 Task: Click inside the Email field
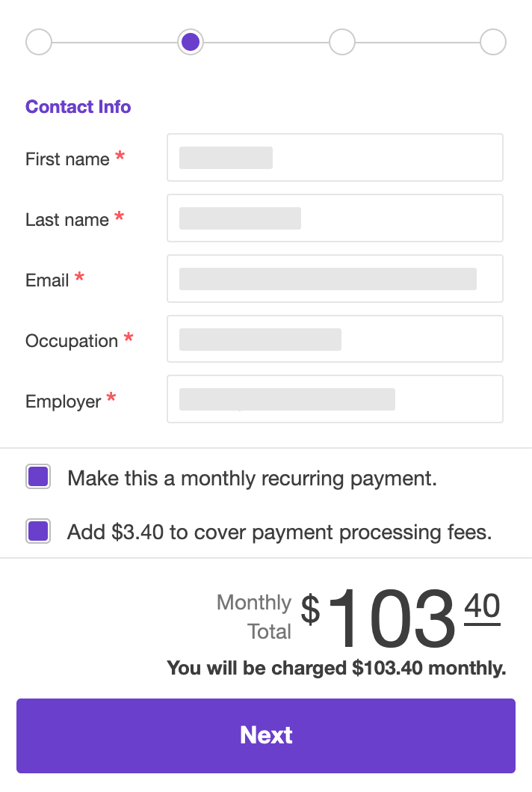334,278
